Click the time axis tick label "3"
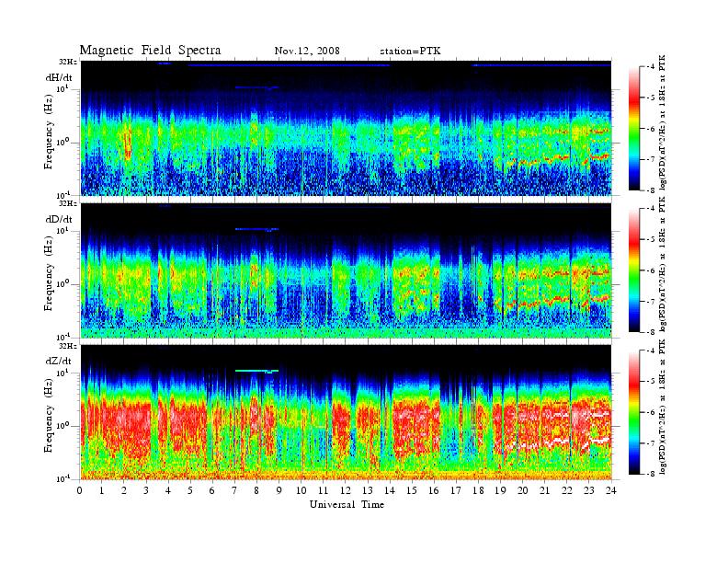The width and height of the screenshot is (728, 563). pyautogui.click(x=146, y=490)
